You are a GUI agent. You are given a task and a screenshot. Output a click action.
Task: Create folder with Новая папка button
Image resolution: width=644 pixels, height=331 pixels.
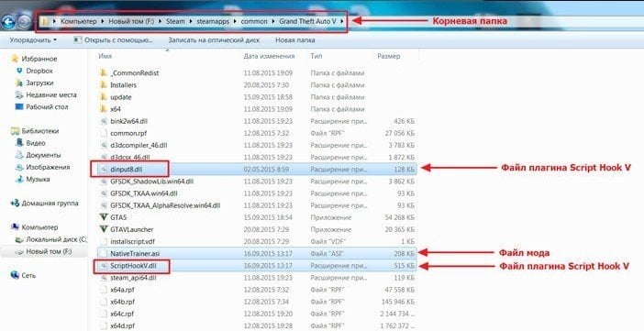pyautogui.click(x=294, y=40)
